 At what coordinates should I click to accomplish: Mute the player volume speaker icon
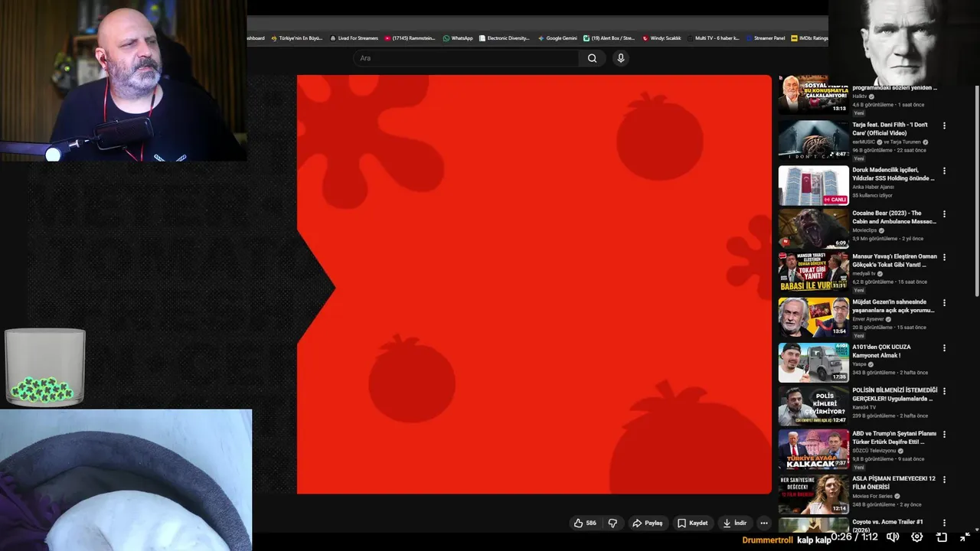[x=893, y=537]
